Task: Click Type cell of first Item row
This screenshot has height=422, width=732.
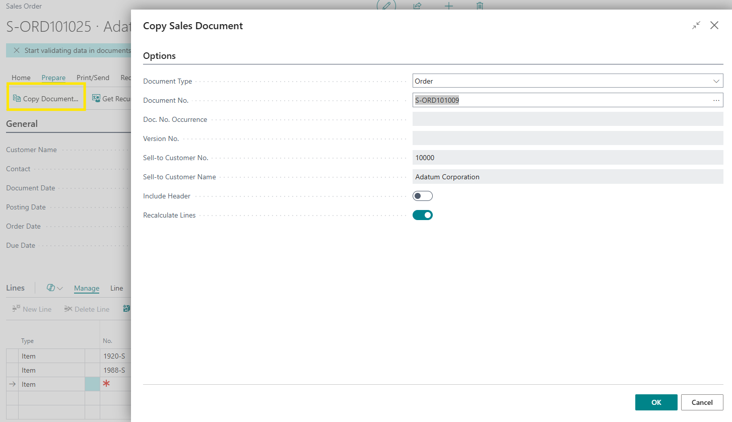Action: (51, 356)
